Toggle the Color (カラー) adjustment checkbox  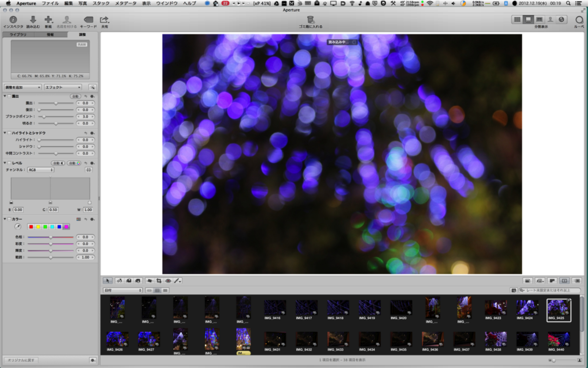[9, 219]
